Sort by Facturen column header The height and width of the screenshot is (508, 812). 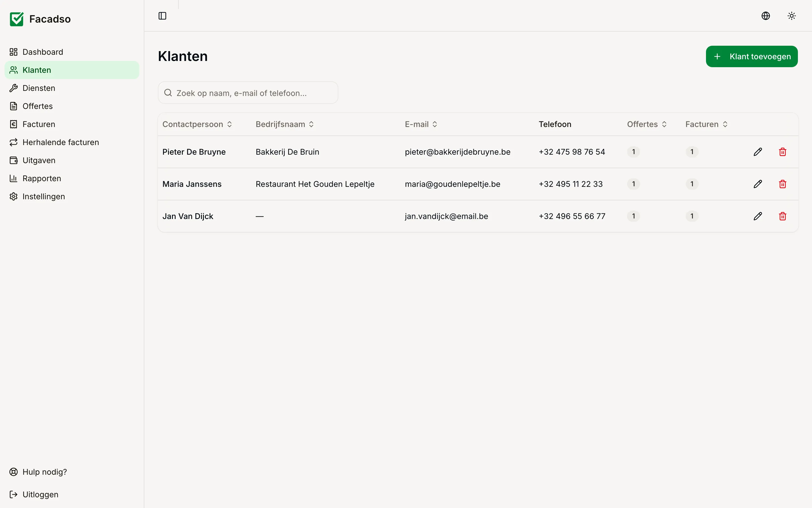click(x=707, y=124)
